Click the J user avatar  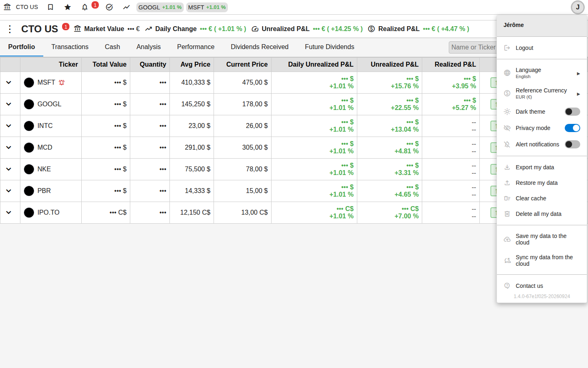[x=578, y=7]
